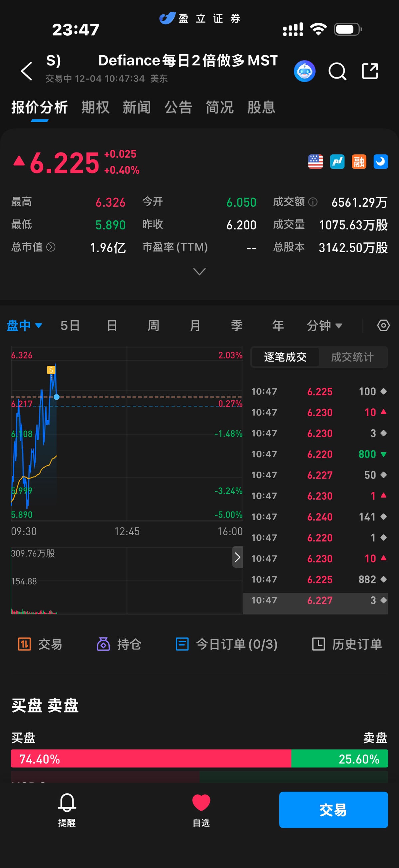The width and height of the screenshot is (399, 868).
Task: Tap the back arrow icon
Action: (x=27, y=71)
